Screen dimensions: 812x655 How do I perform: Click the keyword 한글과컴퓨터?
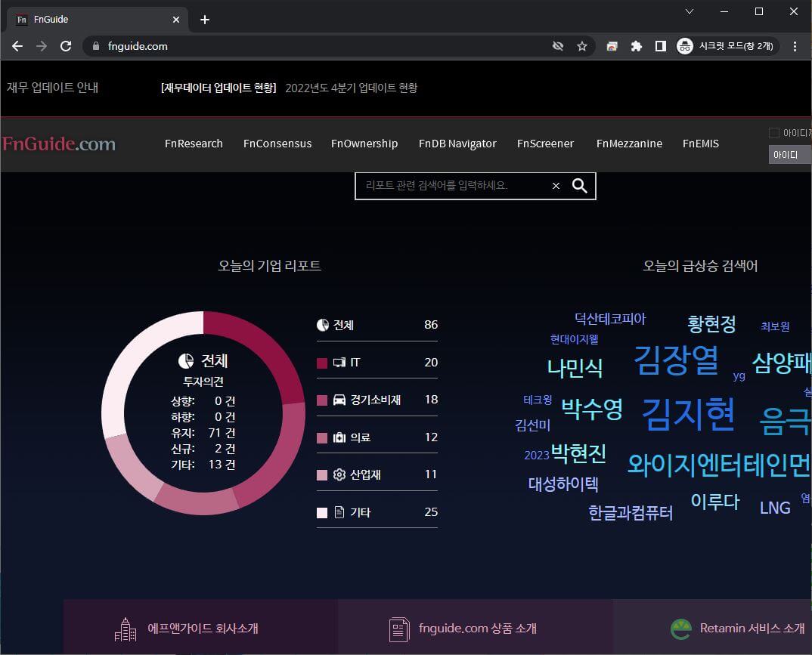pos(631,512)
